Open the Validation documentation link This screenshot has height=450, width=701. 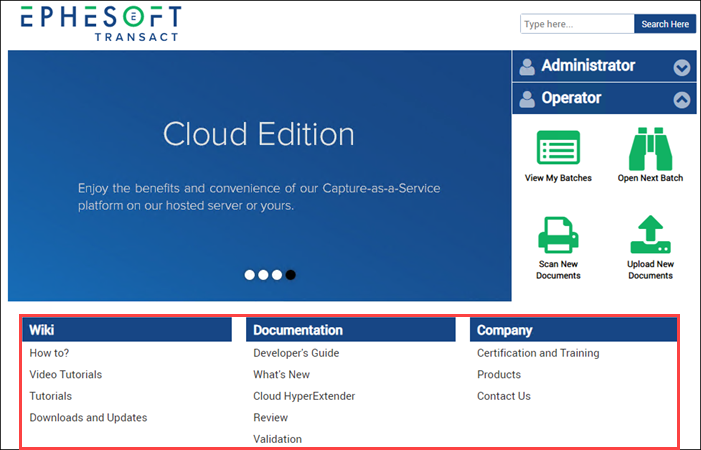point(277,439)
